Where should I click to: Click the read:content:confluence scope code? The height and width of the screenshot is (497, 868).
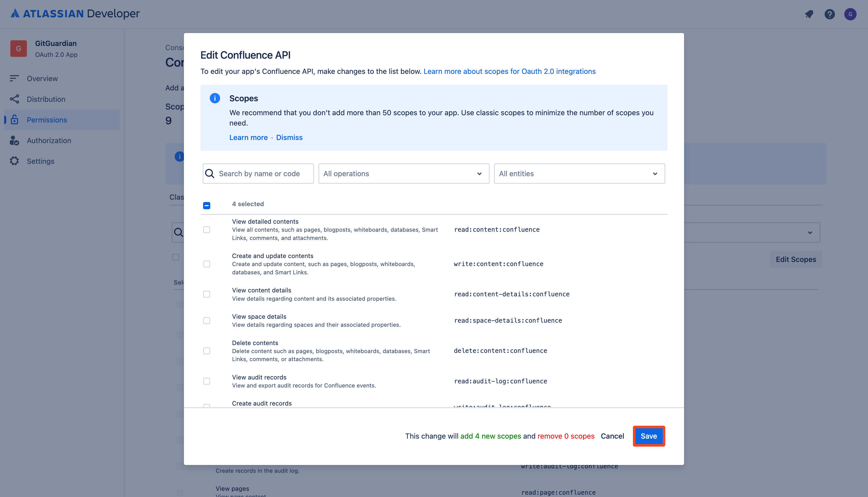[497, 229]
